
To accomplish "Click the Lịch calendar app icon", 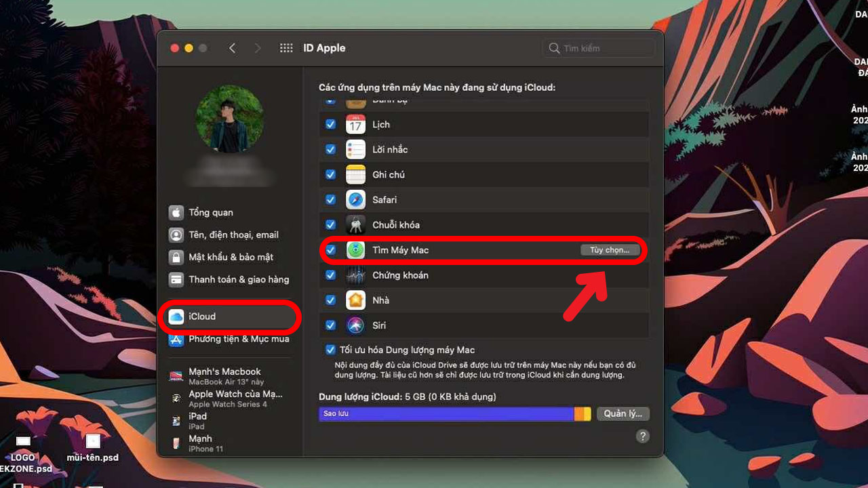I will 355,125.
